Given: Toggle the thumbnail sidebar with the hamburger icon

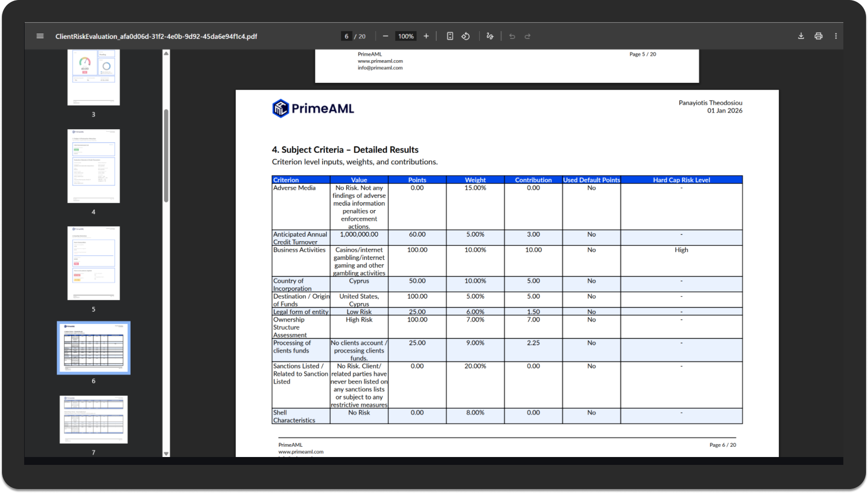Looking at the screenshot, I should click(39, 35).
